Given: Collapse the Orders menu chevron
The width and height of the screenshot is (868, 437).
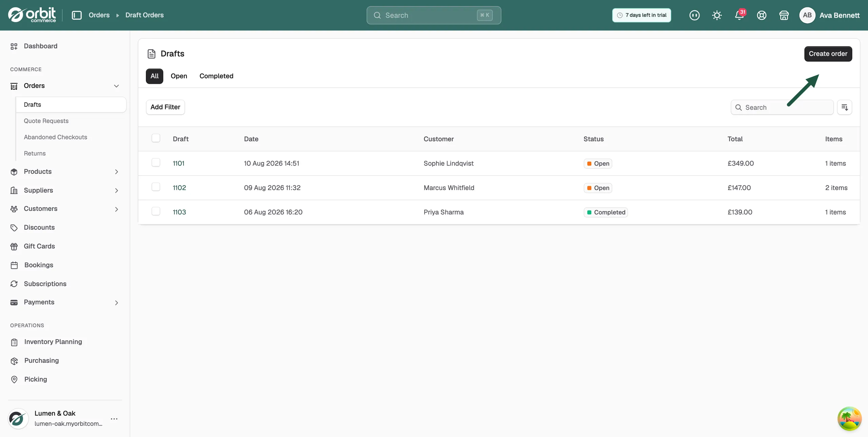Looking at the screenshot, I should (116, 86).
